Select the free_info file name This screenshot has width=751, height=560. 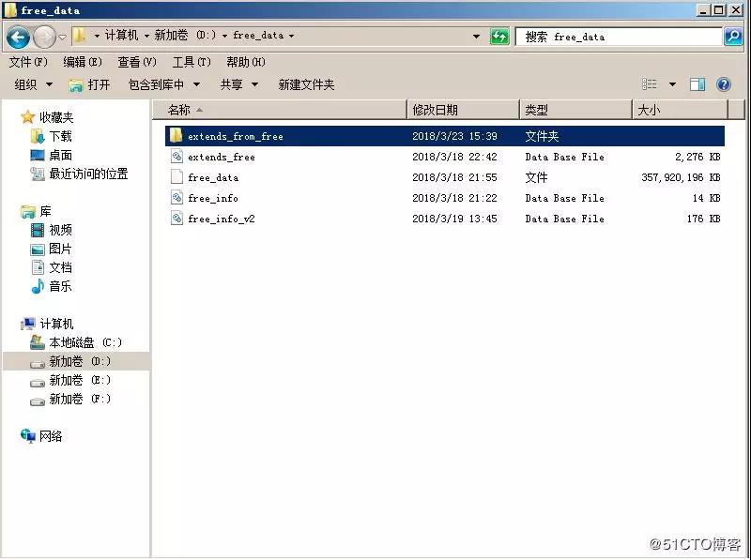tap(213, 198)
